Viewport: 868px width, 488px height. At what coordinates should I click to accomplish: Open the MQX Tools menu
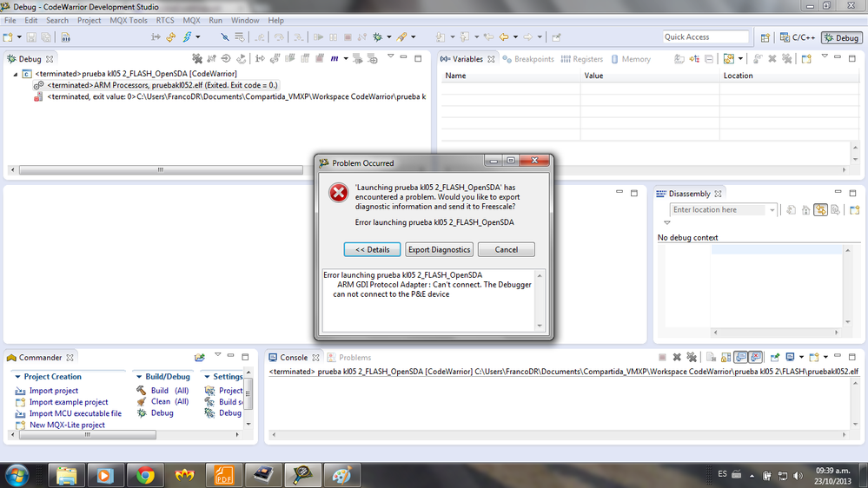[x=129, y=20]
